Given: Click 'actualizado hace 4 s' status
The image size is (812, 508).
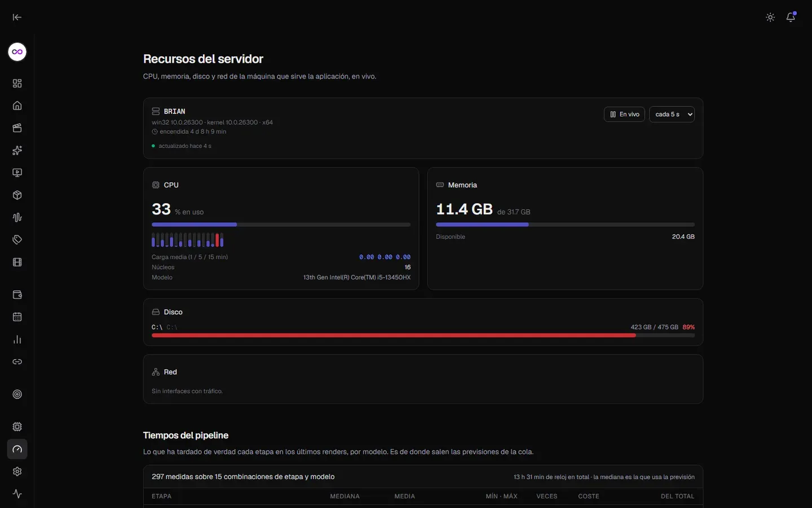Looking at the screenshot, I should click(185, 146).
